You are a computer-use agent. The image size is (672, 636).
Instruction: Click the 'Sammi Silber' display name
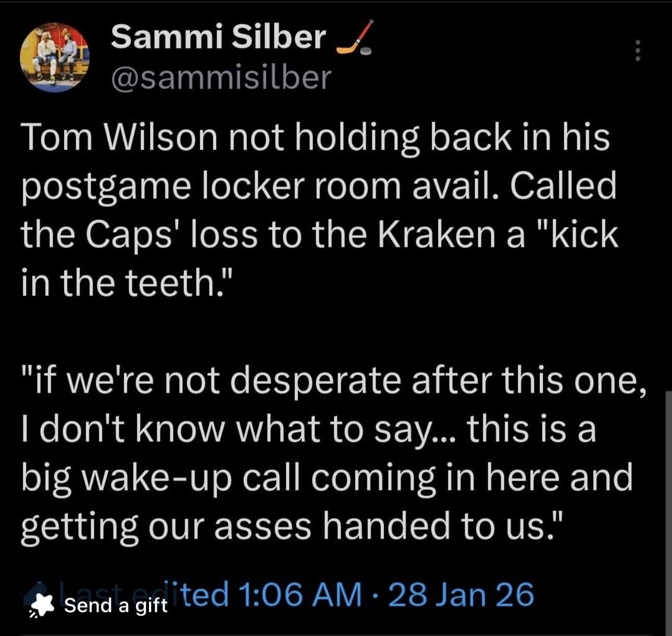coord(218,38)
